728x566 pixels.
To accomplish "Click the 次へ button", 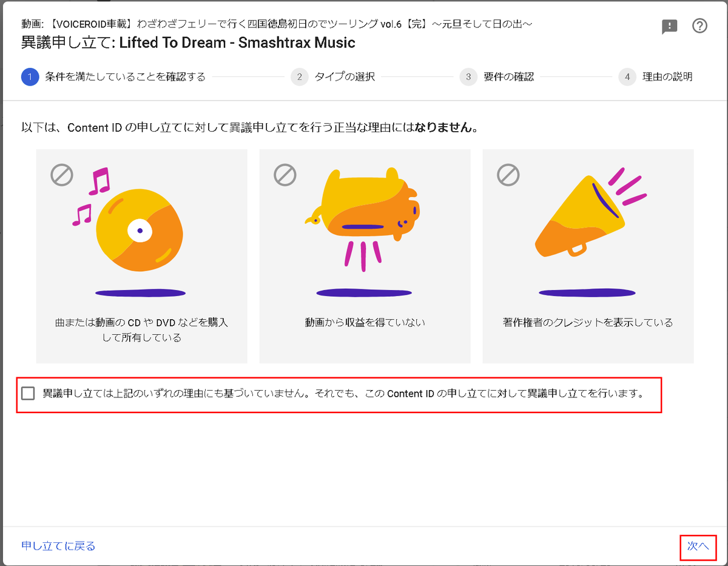I will click(698, 546).
